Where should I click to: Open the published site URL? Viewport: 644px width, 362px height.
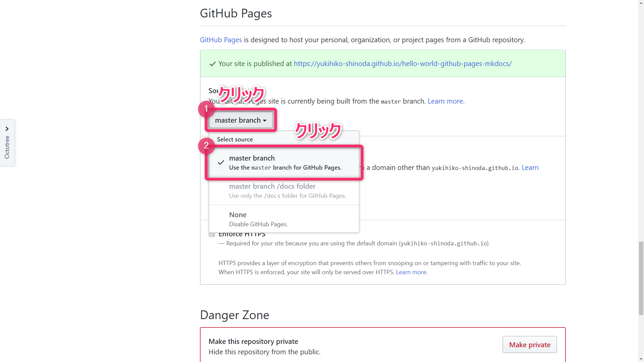[x=402, y=63]
